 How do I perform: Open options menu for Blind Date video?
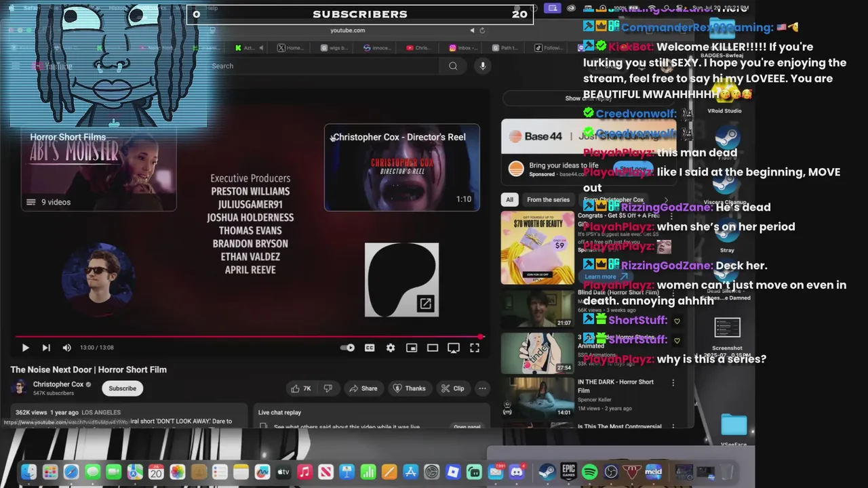[x=673, y=293]
